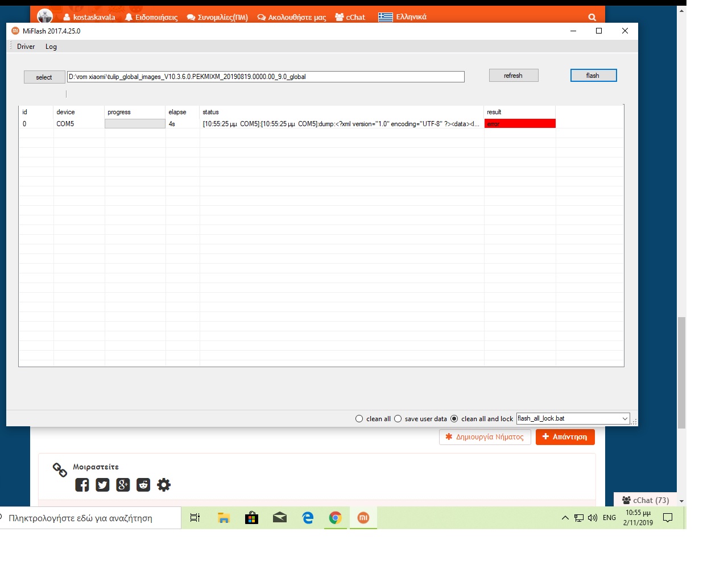Click the Windows taskbar search box
The height and width of the screenshot is (582, 728).
click(90, 518)
